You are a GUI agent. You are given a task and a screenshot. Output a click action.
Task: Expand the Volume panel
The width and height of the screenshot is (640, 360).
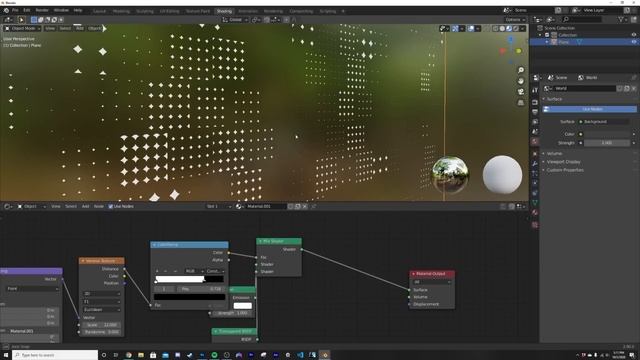click(x=553, y=153)
